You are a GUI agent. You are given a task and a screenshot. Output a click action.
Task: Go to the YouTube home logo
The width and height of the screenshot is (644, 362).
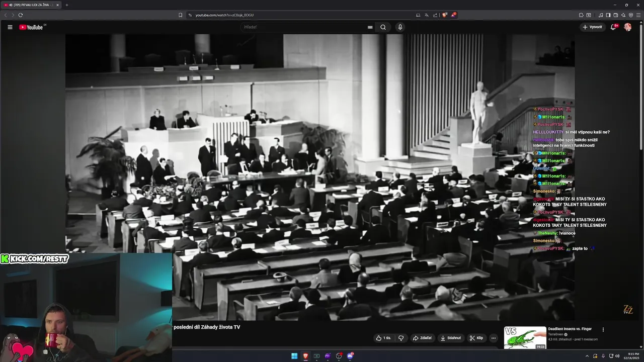pos(31,27)
